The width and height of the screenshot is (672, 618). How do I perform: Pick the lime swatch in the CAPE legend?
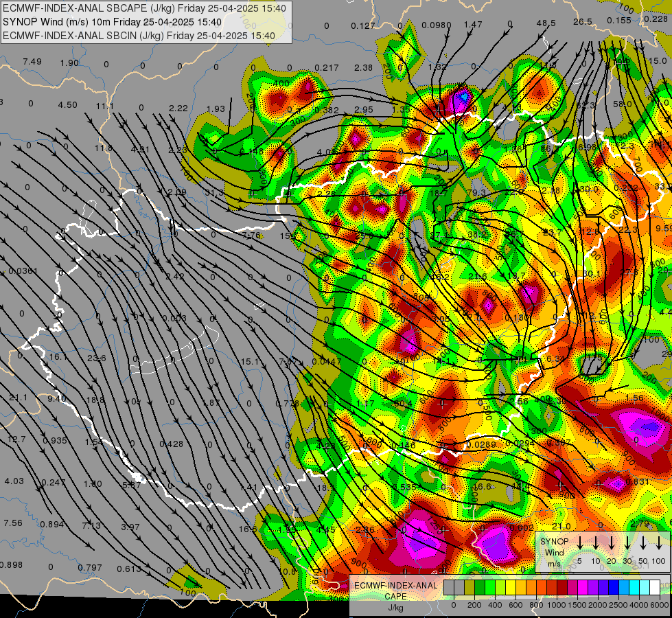click(x=500, y=587)
